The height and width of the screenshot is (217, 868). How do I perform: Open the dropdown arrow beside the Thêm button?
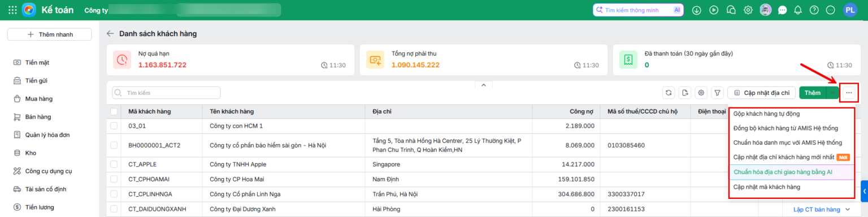click(x=833, y=93)
